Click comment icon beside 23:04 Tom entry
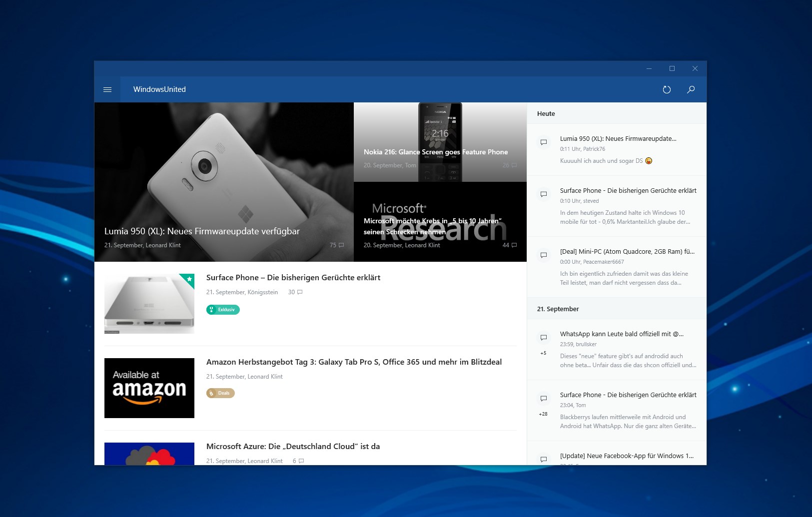This screenshot has width=812, height=517. (x=544, y=399)
